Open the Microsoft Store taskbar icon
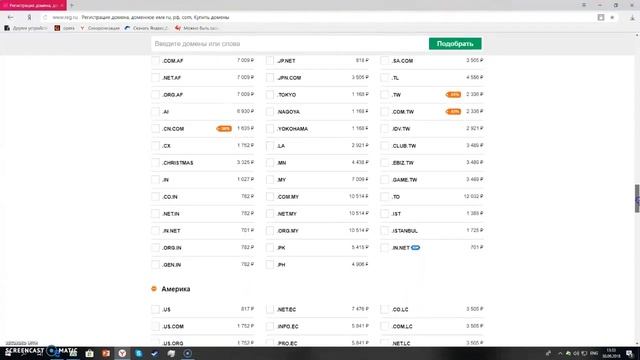This screenshot has height=360, width=640. (89, 353)
